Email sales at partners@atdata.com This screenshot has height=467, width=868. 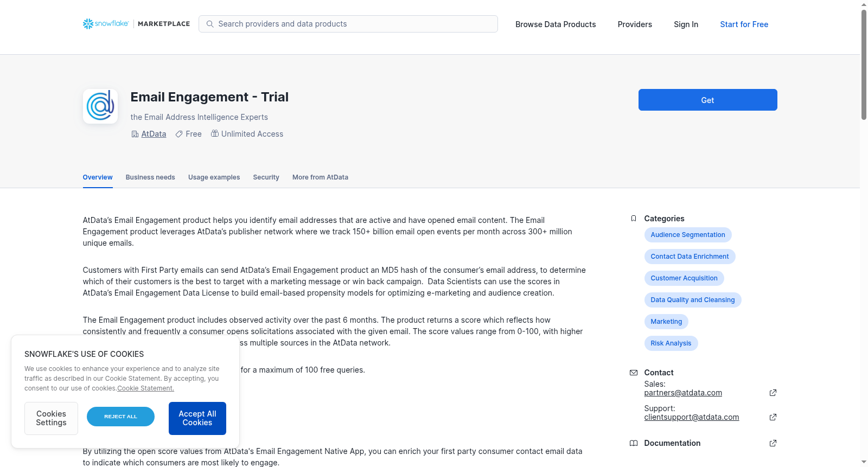[683, 393]
